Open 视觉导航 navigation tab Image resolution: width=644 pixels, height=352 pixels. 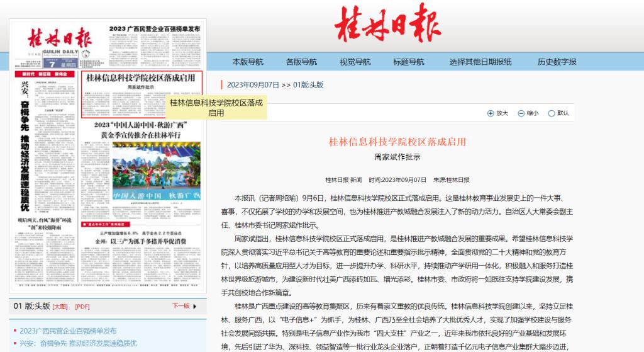click(355, 62)
